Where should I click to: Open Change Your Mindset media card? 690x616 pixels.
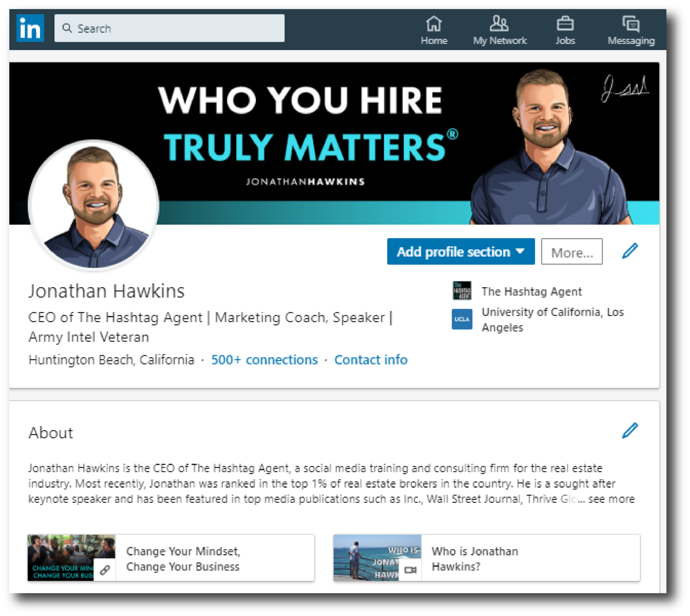tap(171, 558)
